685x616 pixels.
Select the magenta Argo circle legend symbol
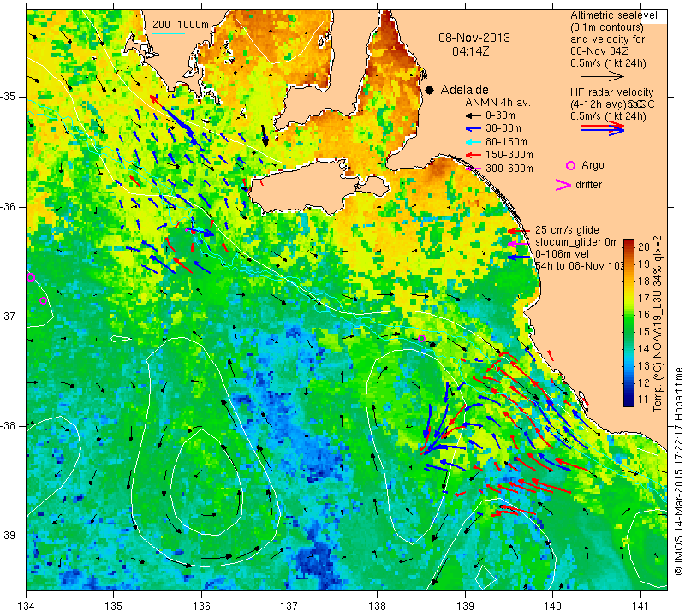point(570,165)
